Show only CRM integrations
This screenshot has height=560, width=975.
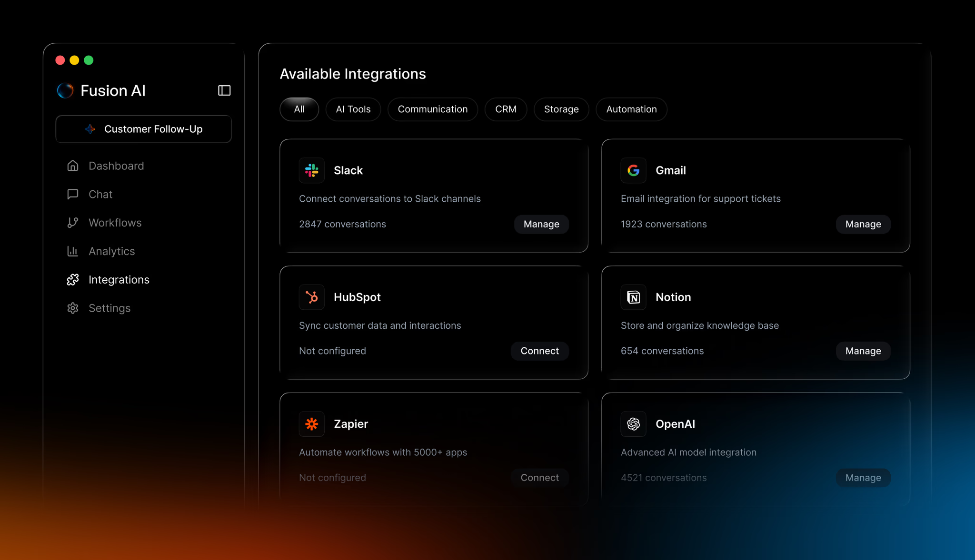(x=505, y=109)
